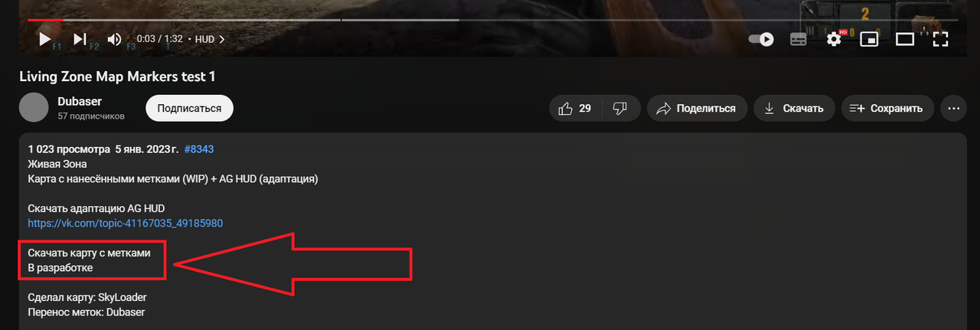Image resolution: width=980 pixels, height=330 pixels.
Task: Click the Подписаться subscribe button
Action: (x=189, y=109)
